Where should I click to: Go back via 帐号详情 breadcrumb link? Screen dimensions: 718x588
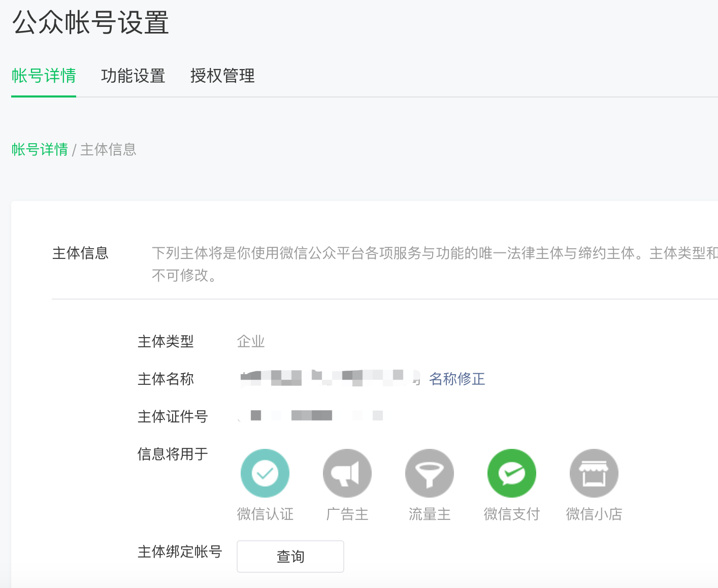(x=40, y=149)
